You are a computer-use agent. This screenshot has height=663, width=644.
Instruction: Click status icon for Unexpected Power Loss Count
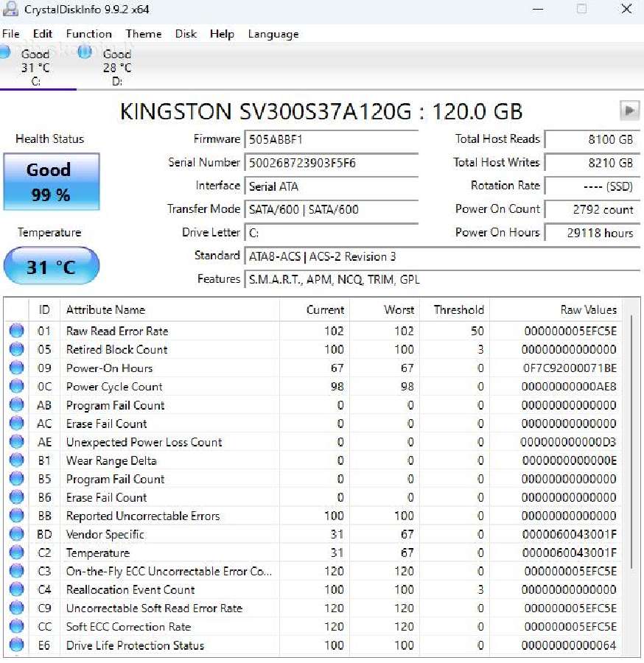(x=16, y=442)
